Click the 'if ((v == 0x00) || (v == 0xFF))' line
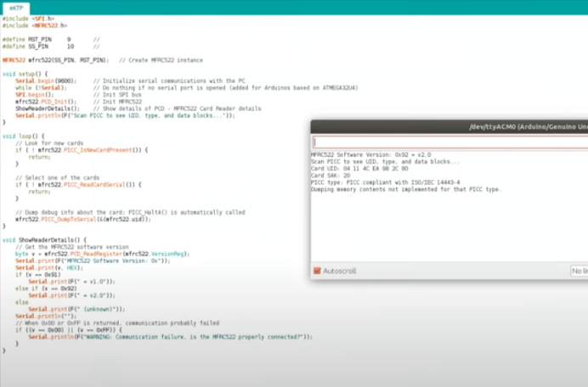 69,330
